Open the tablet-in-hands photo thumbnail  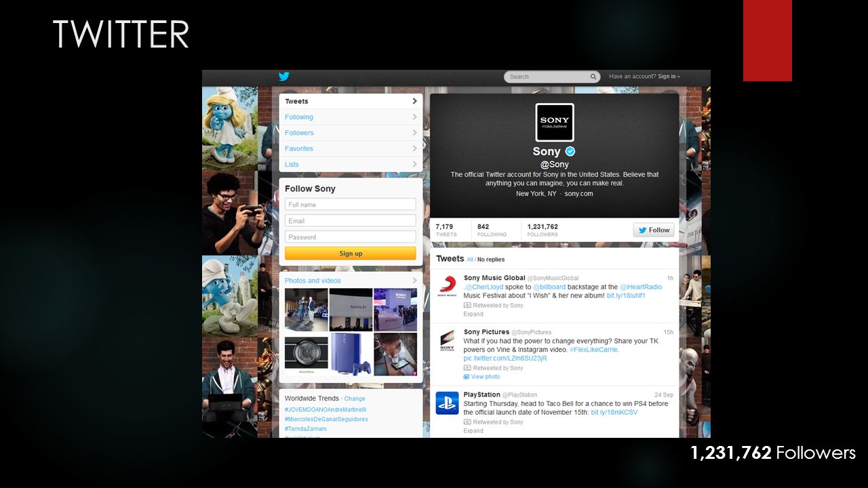click(395, 354)
